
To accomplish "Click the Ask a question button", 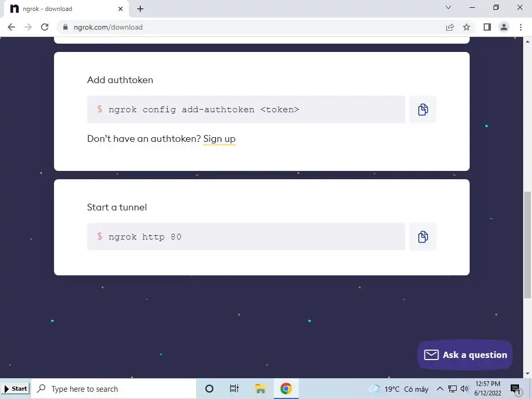I will [465, 355].
